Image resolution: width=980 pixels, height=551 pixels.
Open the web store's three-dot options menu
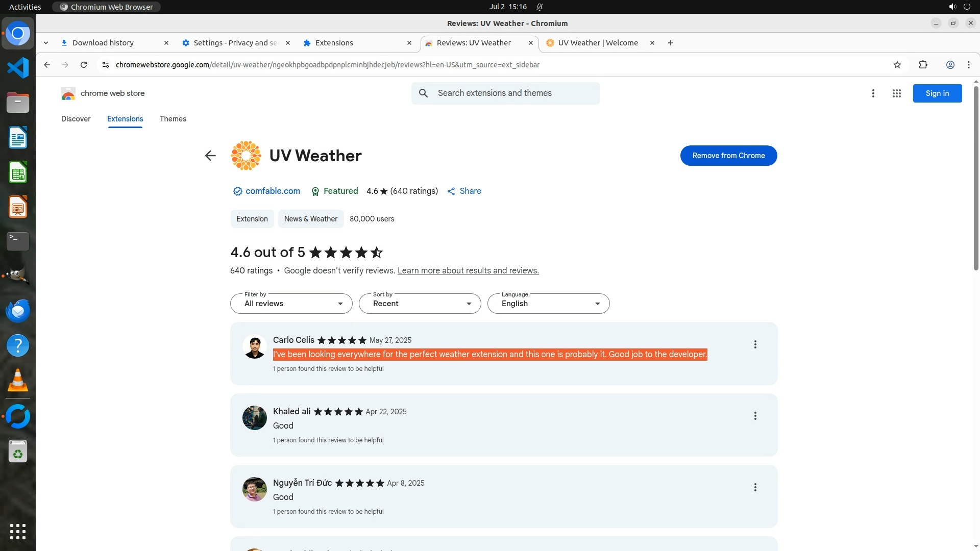(x=873, y=93)
